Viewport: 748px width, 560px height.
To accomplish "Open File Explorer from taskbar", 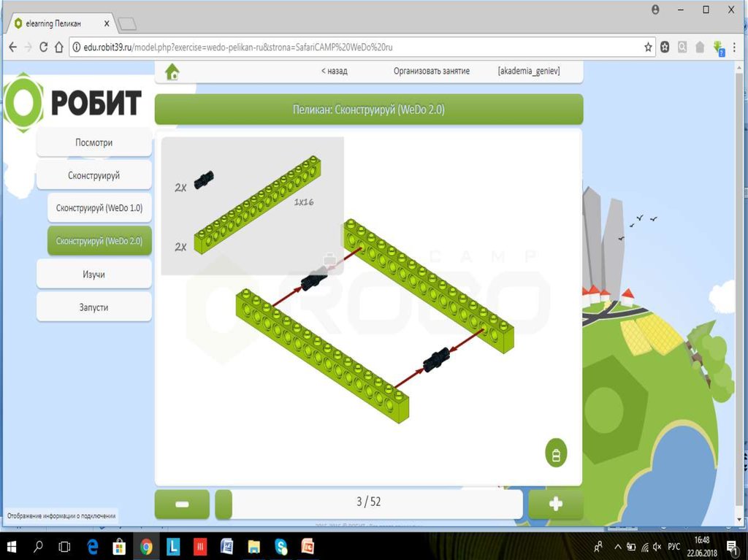I will pos(253,547).
